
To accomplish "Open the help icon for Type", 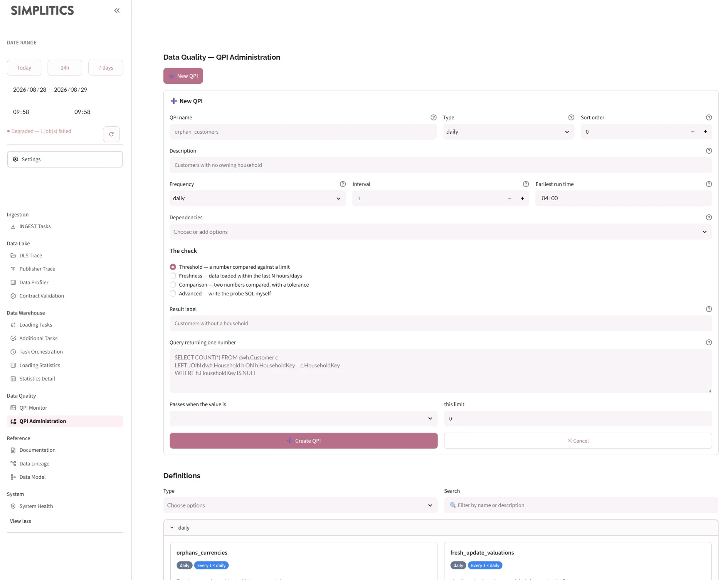I will (571, 117).
